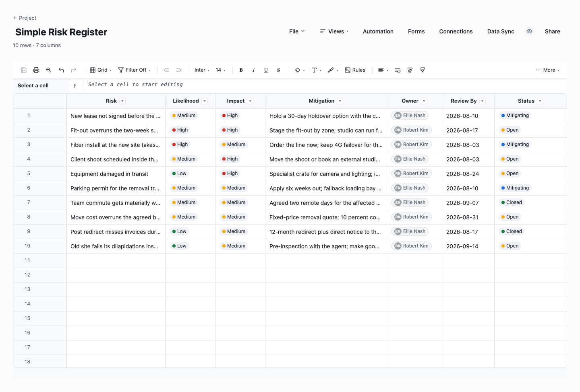The image size is (580, 392).
Task: Open the fill color diamond picker
Action: (300, 70)
